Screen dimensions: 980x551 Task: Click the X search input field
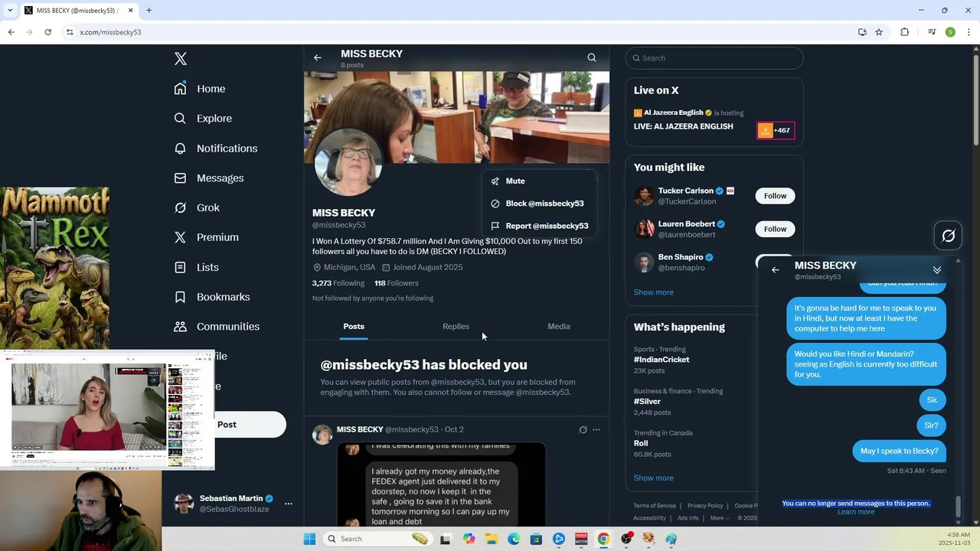tap(714, 58)
